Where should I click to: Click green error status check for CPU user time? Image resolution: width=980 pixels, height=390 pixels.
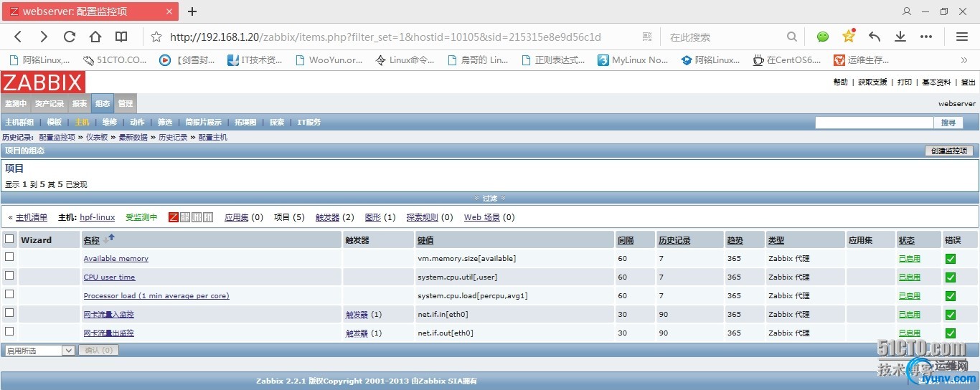951,277
